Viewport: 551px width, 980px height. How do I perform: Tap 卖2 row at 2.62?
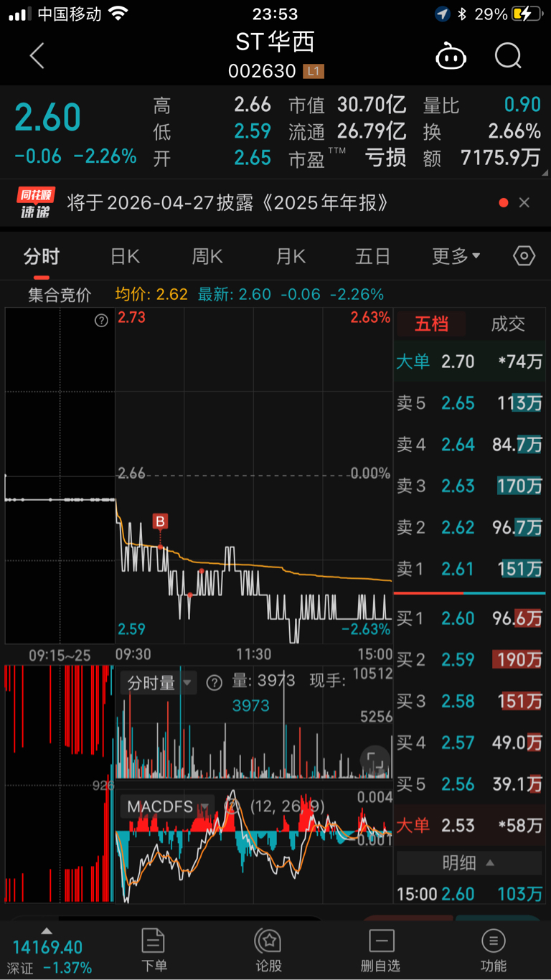(x=469, y=528)
